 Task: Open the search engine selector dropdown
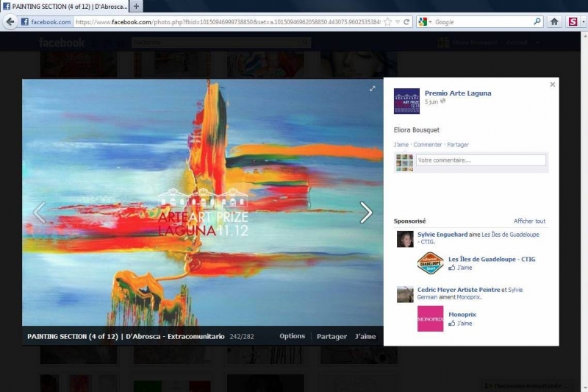click(x=425, y=22)
